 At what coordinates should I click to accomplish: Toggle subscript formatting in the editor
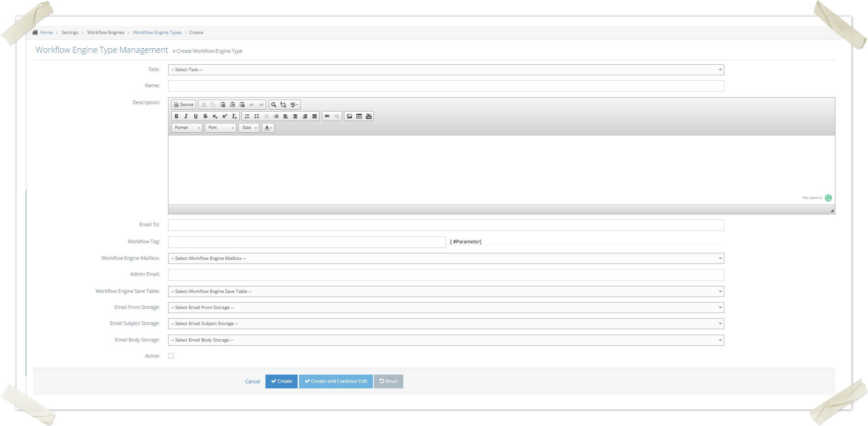pyautogui.click(x=215, y=116)
